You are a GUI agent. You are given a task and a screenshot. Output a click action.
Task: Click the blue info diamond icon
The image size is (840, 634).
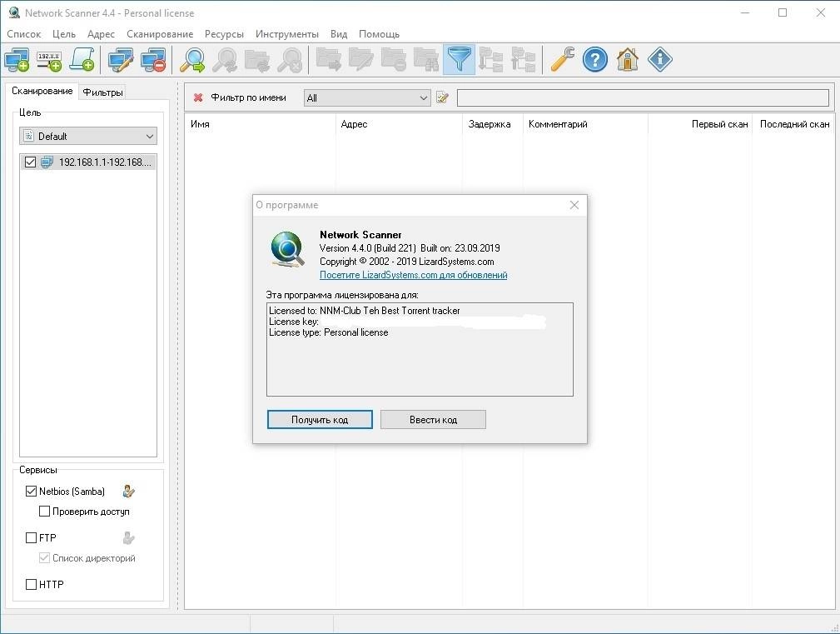click(x=660, y=59)
